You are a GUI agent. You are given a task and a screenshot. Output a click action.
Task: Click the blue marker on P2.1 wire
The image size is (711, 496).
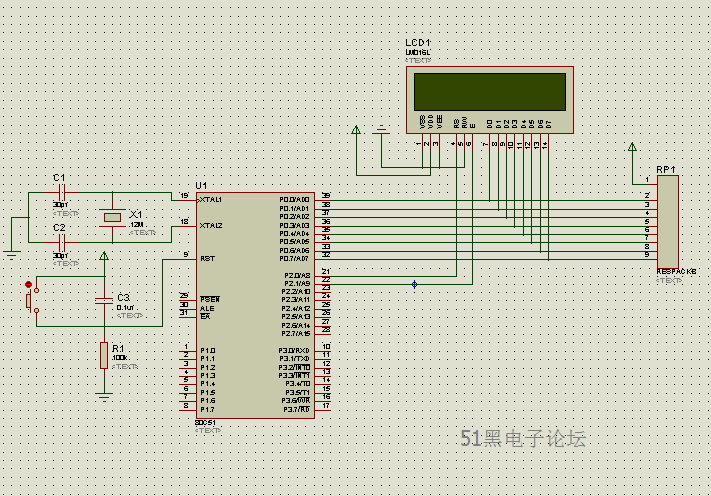coord(414,284)
